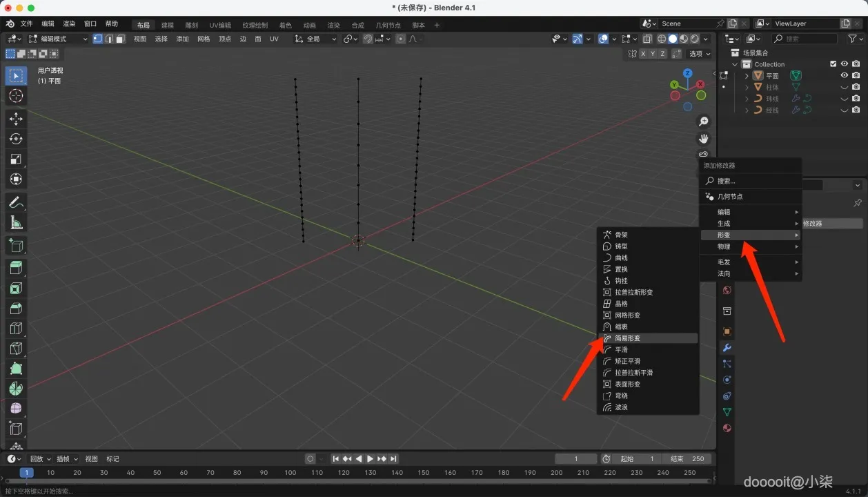Switch to face select mode
Image resolution: width=868 pixels, height=497 pixels.
tap(121, 39)
